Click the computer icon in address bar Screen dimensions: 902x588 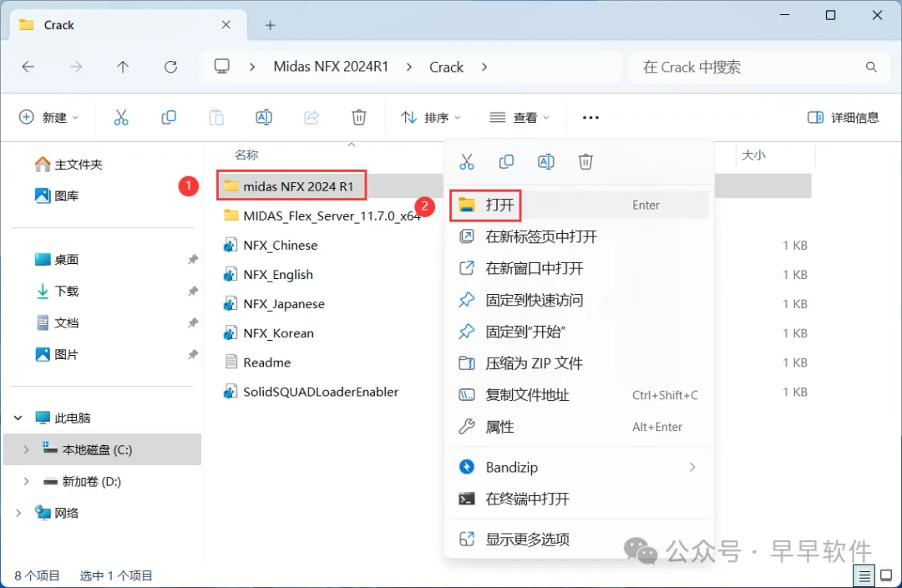(222, 66)
